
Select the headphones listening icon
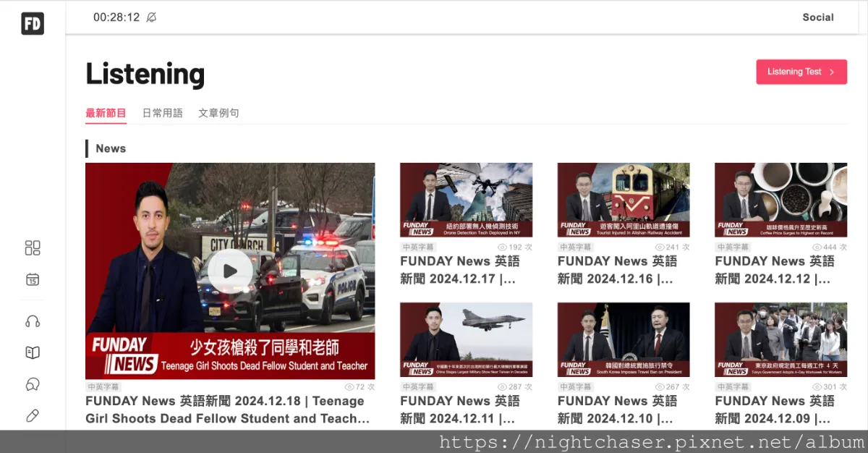click(x=33, y=321)
